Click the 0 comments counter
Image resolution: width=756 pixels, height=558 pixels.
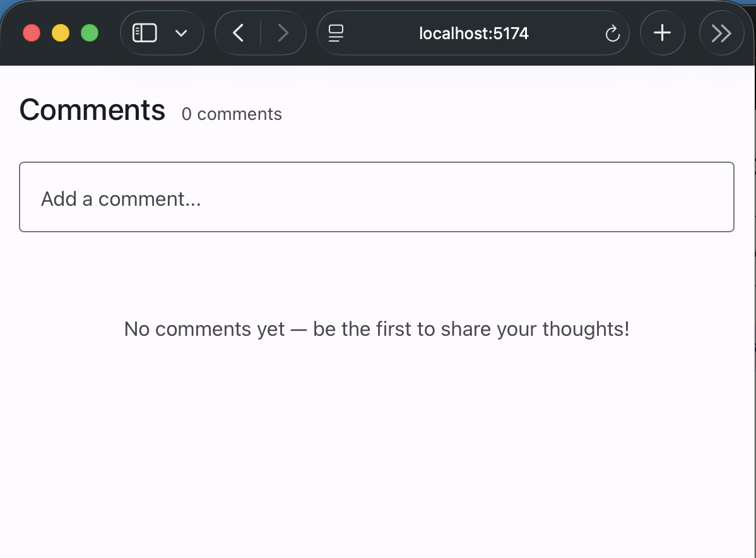coord(232,114)
